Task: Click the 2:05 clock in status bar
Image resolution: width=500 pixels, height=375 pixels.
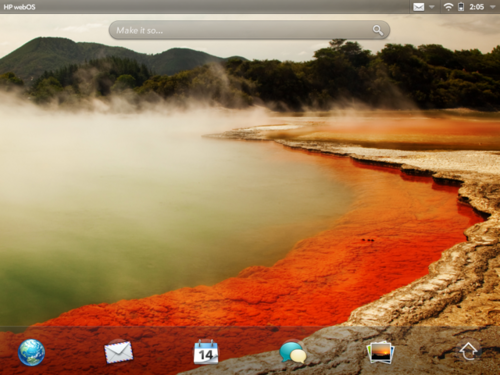Action: (477, 7)
